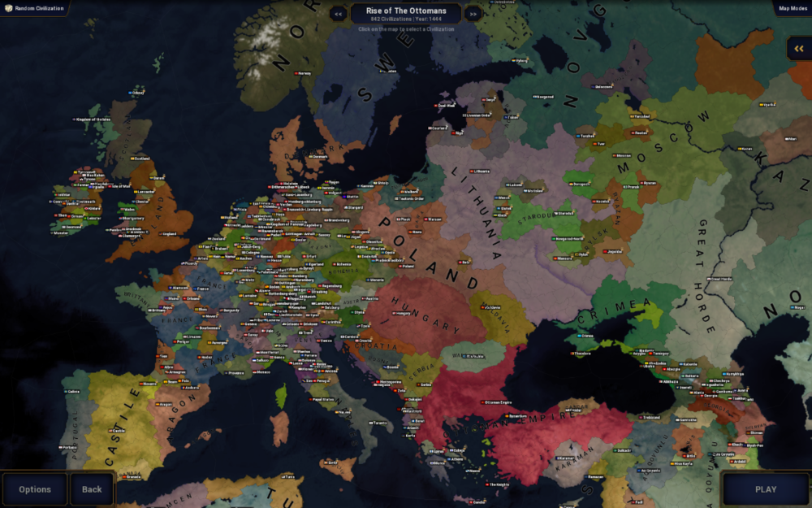This screenshot has height=508, width=812.
Task: Open the Options menu
Action: (35, 489)
